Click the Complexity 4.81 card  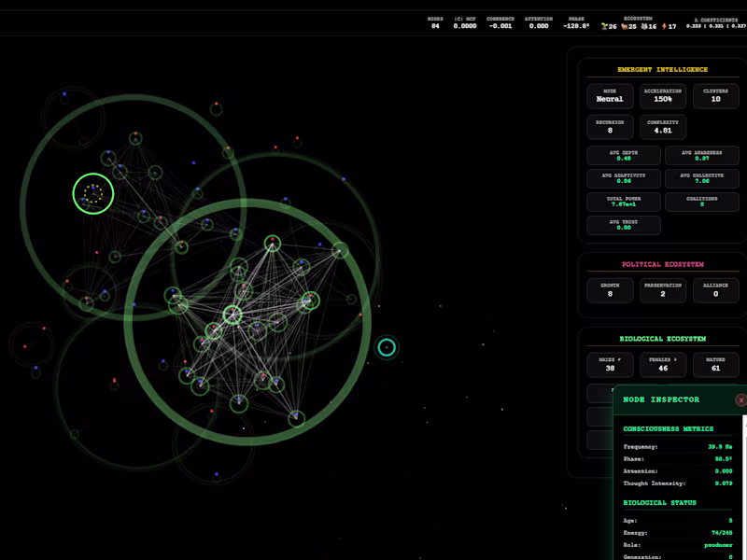click(663, 127)
